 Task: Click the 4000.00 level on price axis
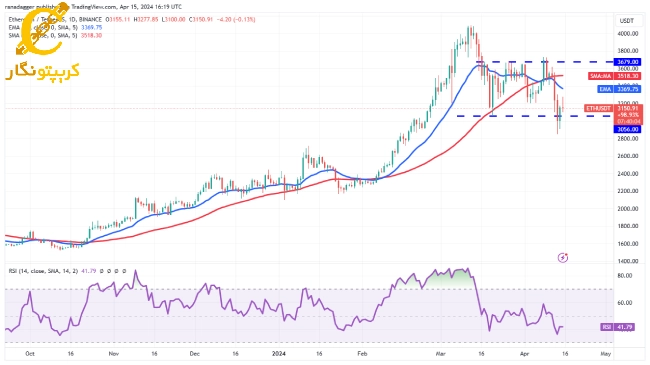pos(628,34)
